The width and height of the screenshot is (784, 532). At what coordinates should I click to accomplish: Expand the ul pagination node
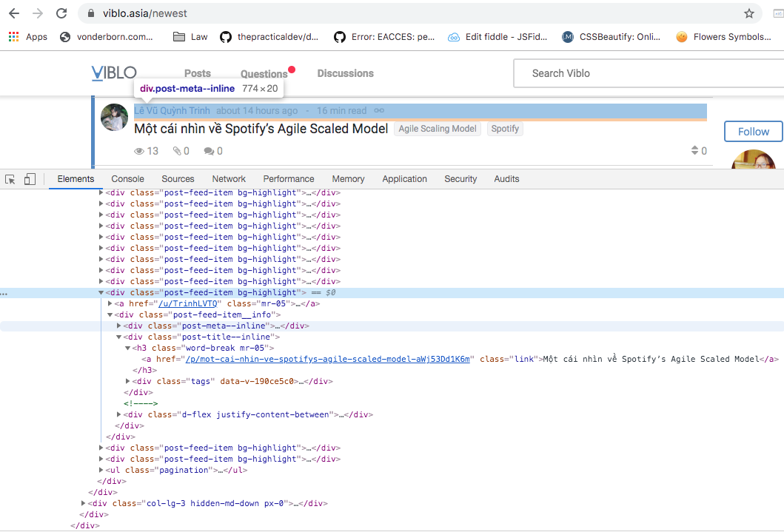tap(101, 470)
